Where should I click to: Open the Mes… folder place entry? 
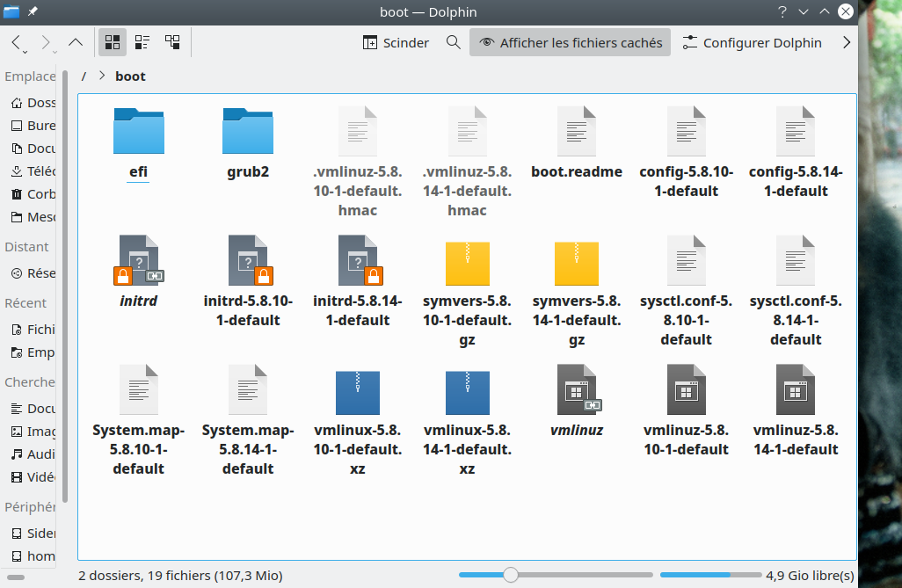tap(33, 217)
